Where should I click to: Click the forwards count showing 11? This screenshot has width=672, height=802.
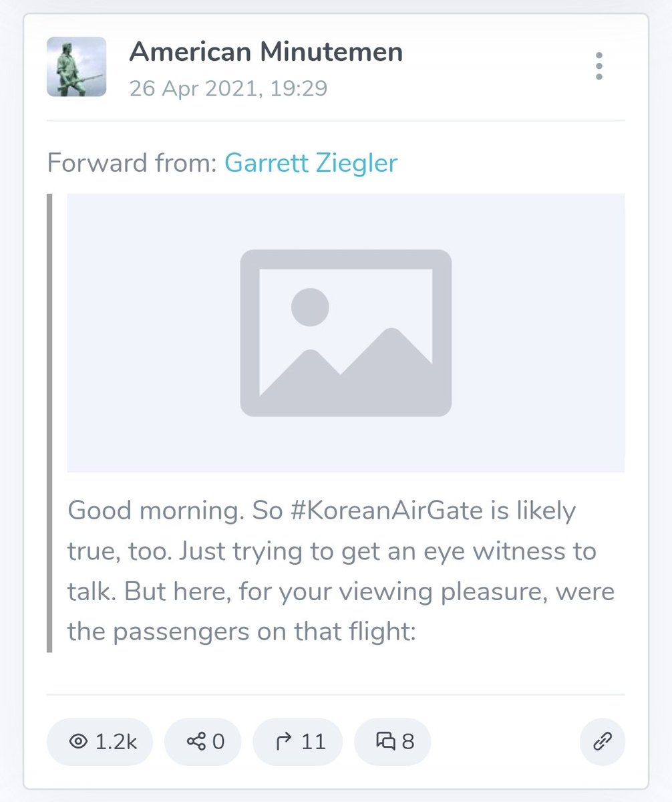coord(313,741)
